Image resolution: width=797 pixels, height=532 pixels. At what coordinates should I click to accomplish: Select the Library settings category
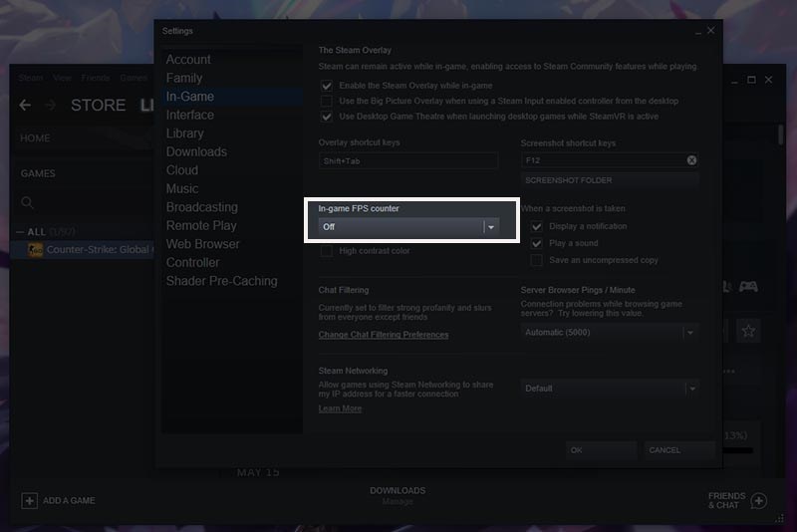tap(185, 133)
